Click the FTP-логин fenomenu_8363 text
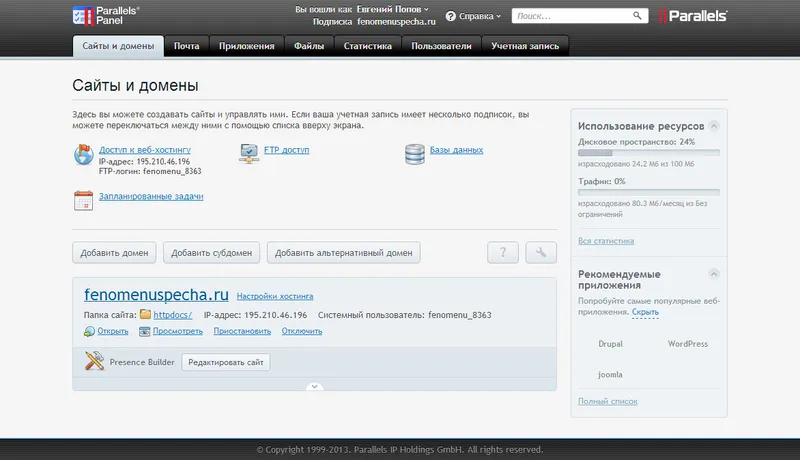Screen dimensions: 800x460 (150, 171)
